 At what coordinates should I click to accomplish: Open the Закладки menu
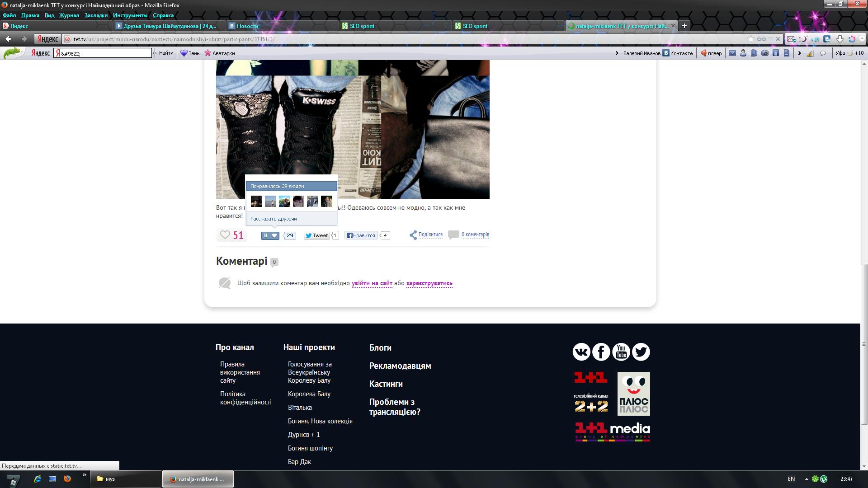96,15
